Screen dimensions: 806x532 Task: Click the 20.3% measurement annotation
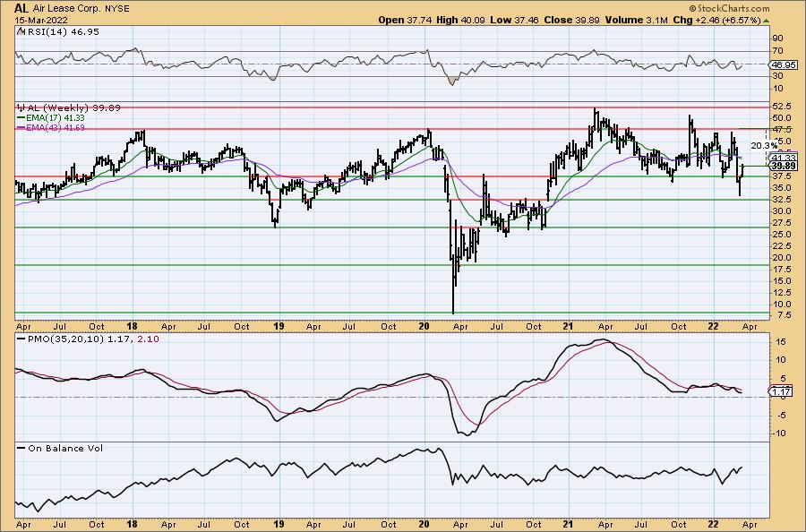tap(764, 145)
